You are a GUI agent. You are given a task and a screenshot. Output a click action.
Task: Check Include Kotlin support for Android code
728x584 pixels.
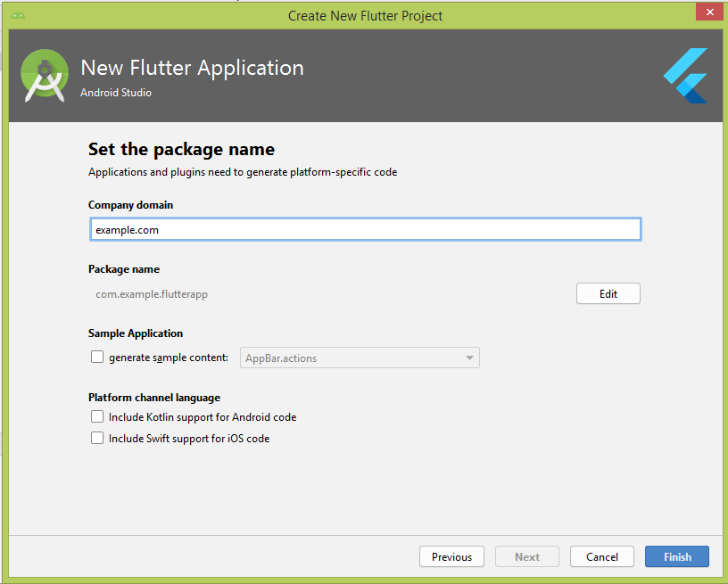97,416
